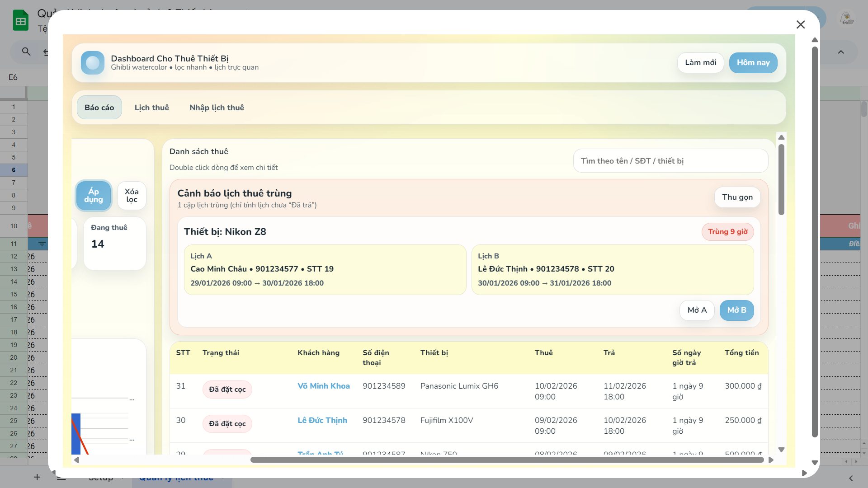The height and width of the screenshot is (488, 868).
Task: Click the Google Sheets logo icon
Action: coord(21,21)
